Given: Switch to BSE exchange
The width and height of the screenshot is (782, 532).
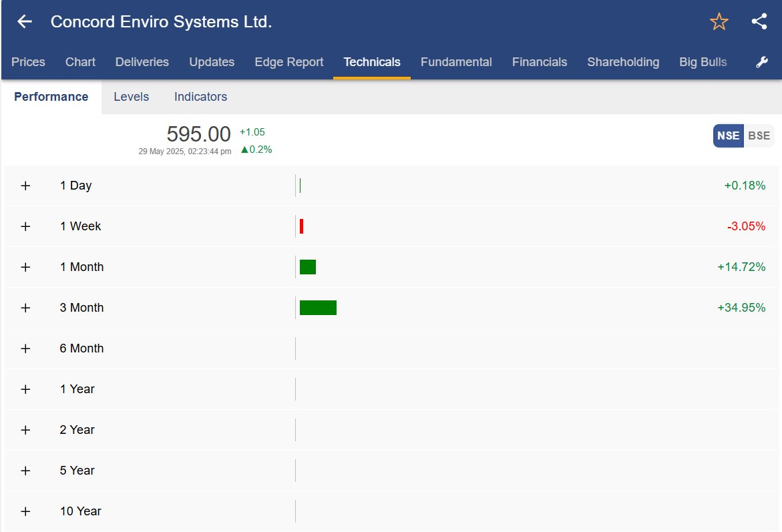Looking at the screenshot, I should coord(759,136).
